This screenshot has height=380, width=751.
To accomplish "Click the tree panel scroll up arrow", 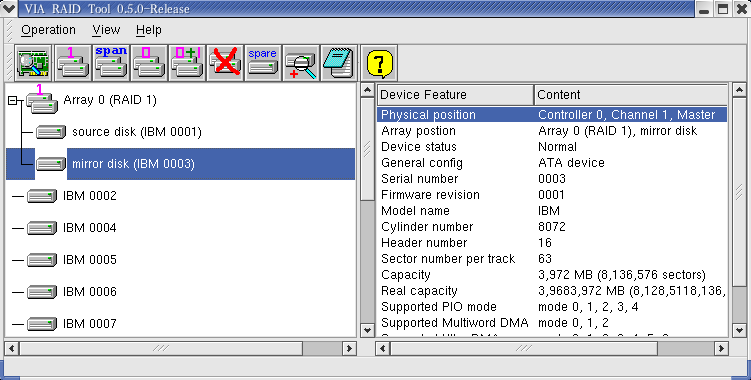I will coord(367,90).
